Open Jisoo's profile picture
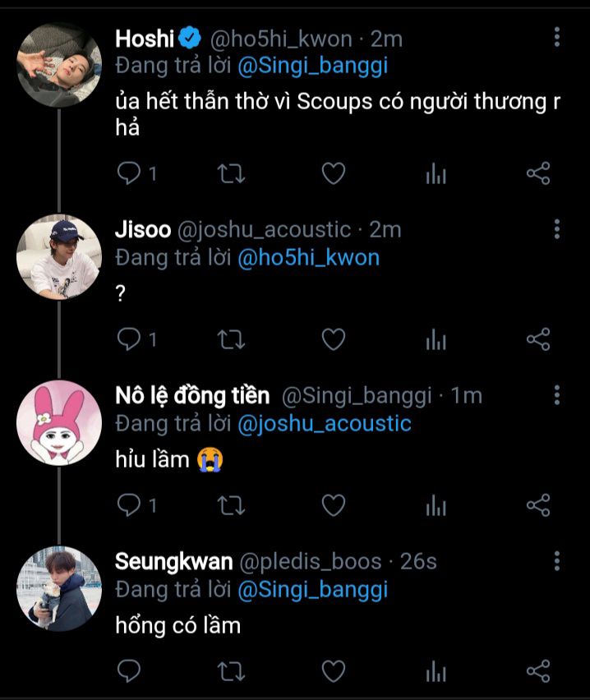This screenshot has height=700, width=590. tap(59, 256)
